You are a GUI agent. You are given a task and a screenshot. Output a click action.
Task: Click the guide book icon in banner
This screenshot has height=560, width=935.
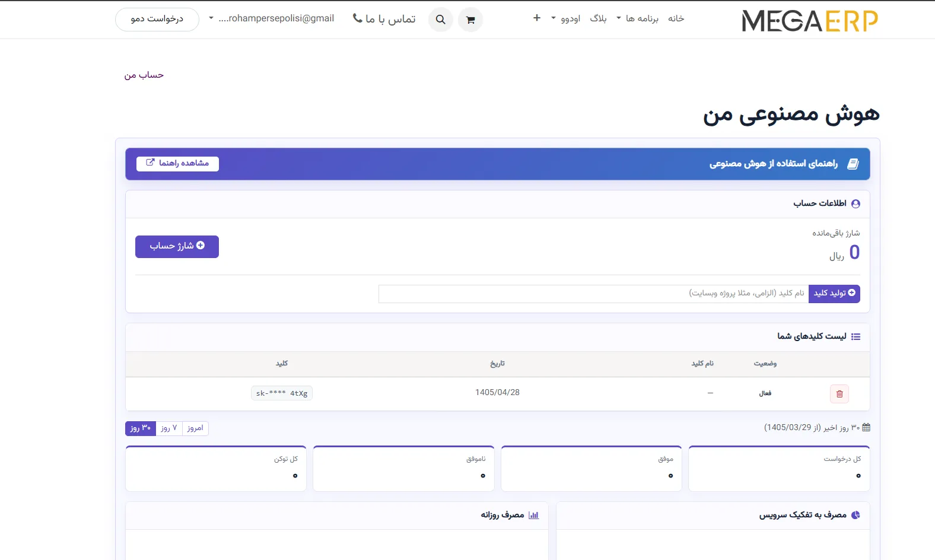[x=853, y=164]
